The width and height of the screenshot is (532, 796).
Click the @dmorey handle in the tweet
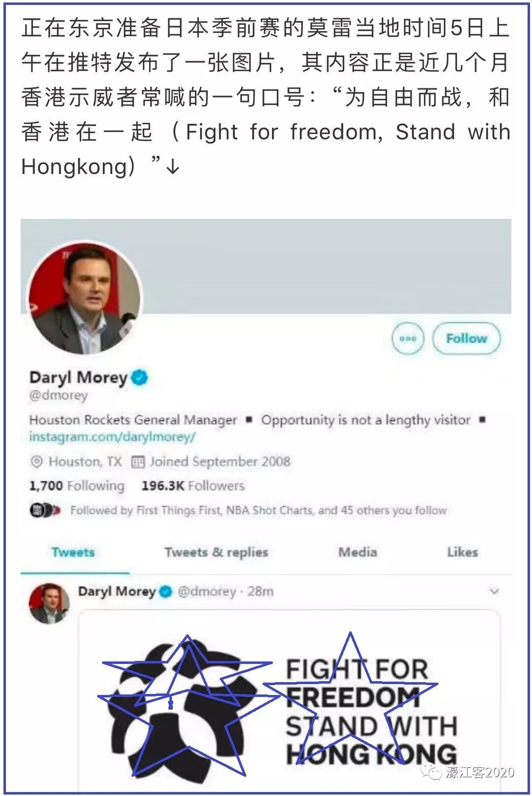point(206,591)
